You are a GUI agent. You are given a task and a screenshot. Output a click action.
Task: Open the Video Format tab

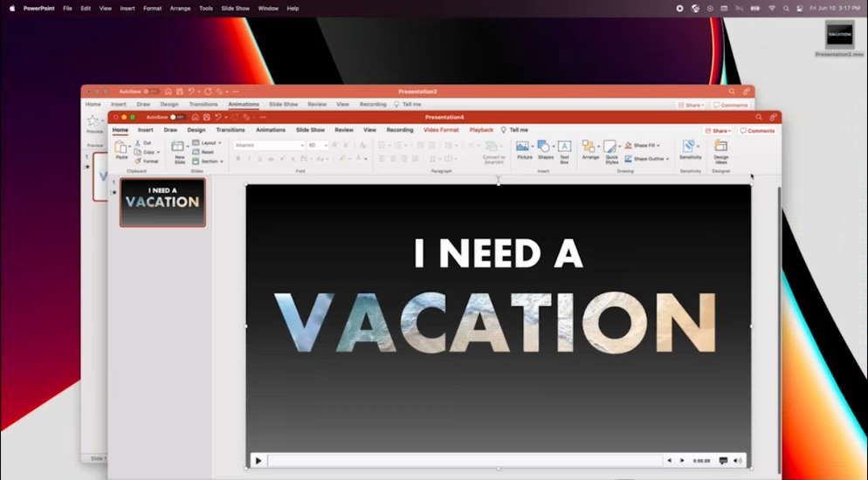coord(441,130)
